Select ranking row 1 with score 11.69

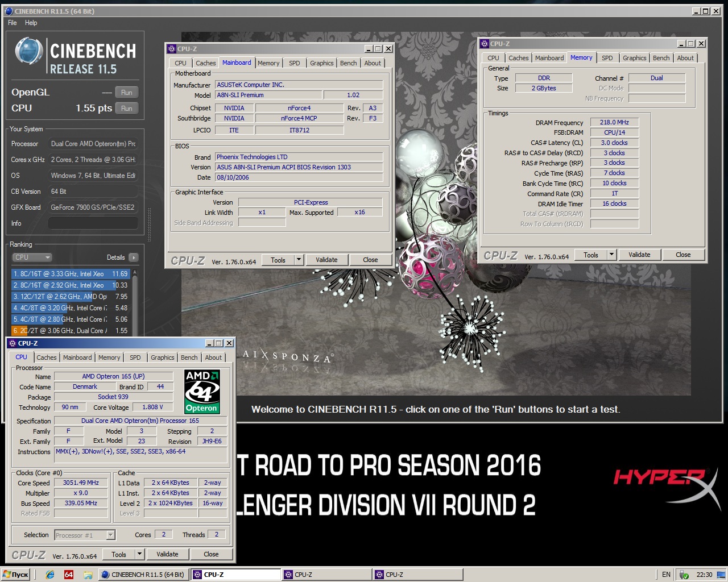[x=71, y=274]
